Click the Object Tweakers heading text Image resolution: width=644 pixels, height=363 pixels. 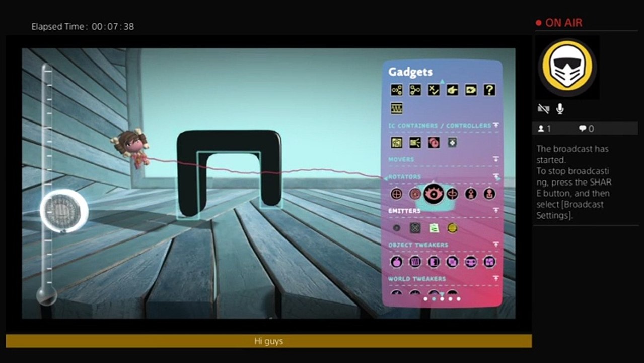click(418, 245)
